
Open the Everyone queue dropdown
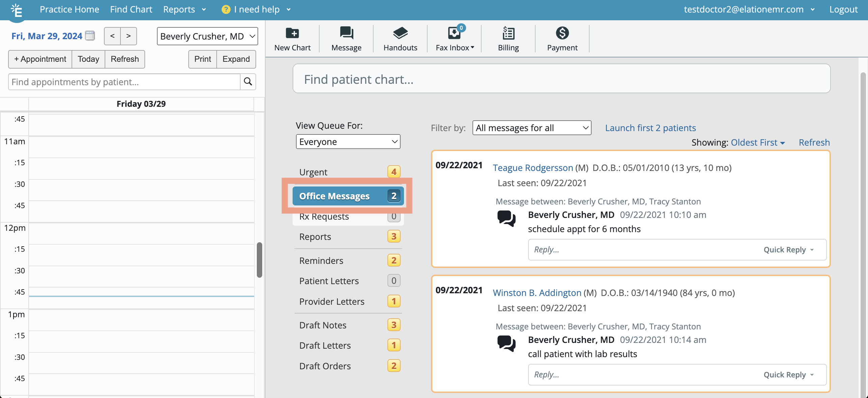(348, 142)
